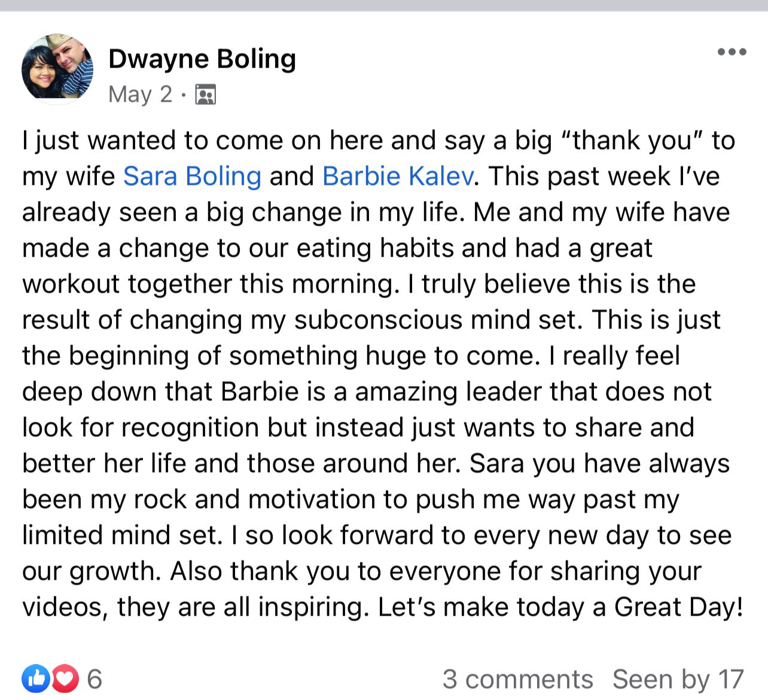Open Dwayne Boling's profile picture
The height and width of the screenshot is (700, 768).
57,69
